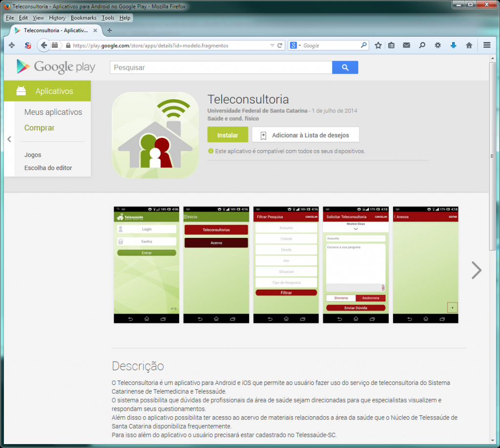The height and width of the screenshot is (448, 500).
Task: Open the gear settings toolbar icon
Action: pyautogui.click(x=438, y=45)
